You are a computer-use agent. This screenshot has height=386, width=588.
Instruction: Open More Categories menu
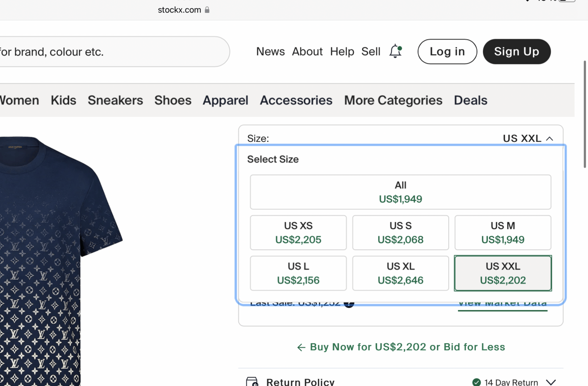[x=393, y=100]
